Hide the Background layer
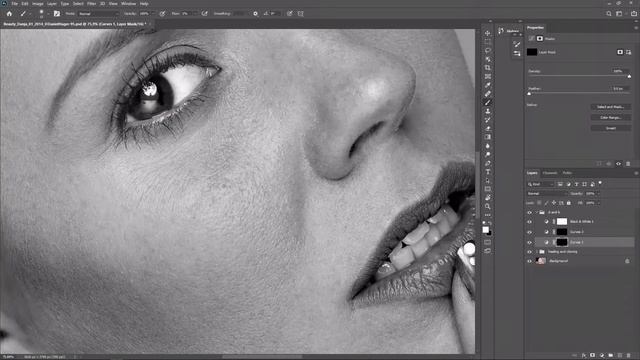640x360 pixels. coord(529,261)
